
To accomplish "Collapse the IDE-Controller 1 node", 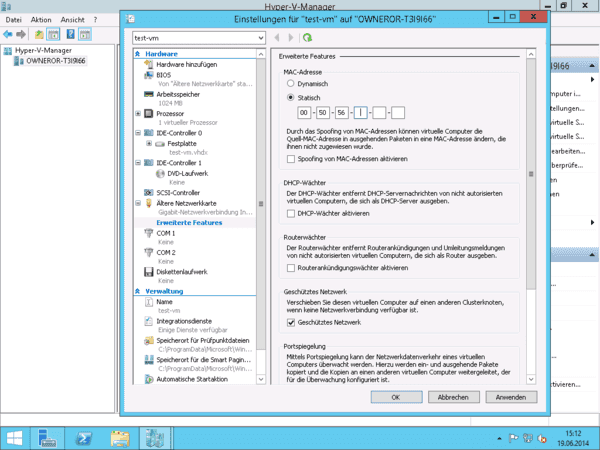I will click(138, 163).
